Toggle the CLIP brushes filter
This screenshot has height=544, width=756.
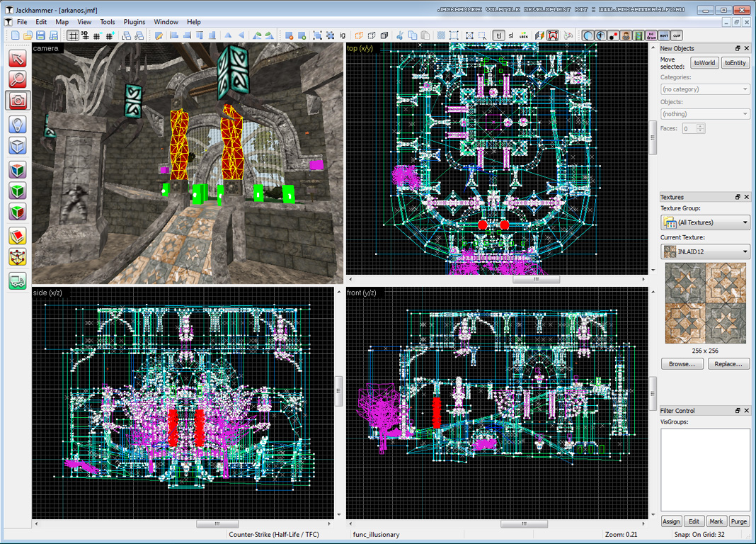click(677, 35)
